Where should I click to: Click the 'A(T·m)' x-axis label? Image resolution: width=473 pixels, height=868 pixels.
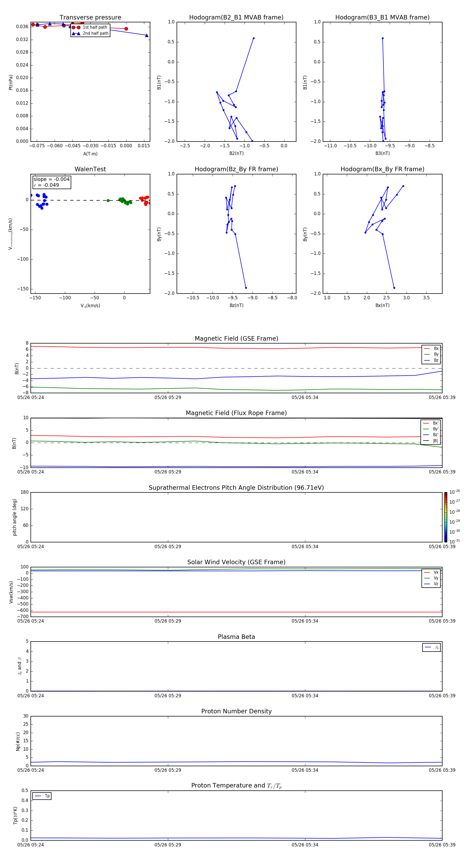click(x=90, y=154)
